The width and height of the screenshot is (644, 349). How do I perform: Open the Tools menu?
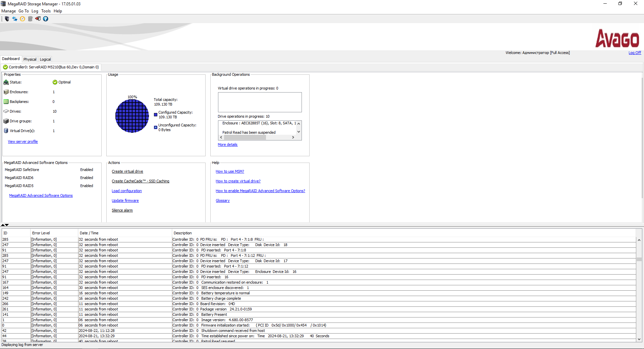coord(46,11)
